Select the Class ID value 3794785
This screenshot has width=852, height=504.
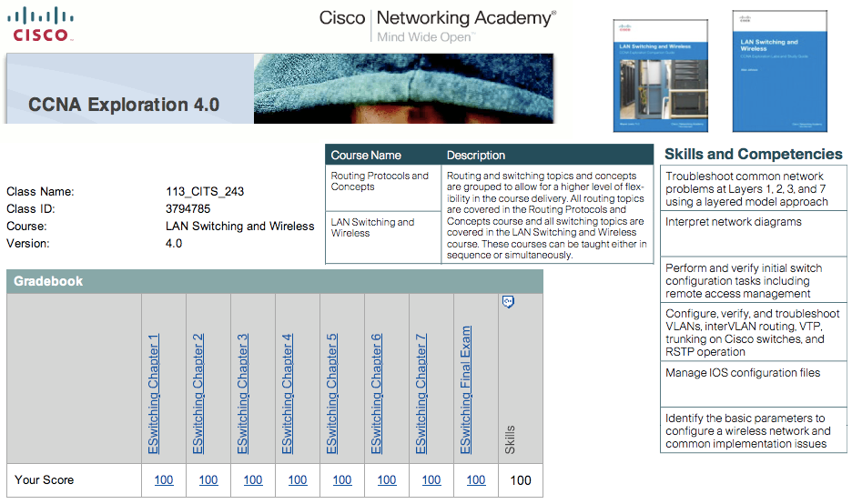[188, 208]
